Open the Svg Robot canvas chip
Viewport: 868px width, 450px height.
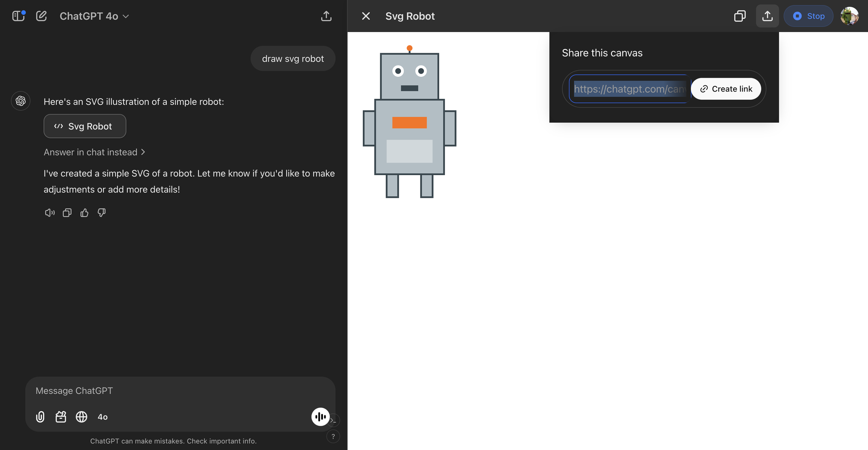tap(85, 126)
